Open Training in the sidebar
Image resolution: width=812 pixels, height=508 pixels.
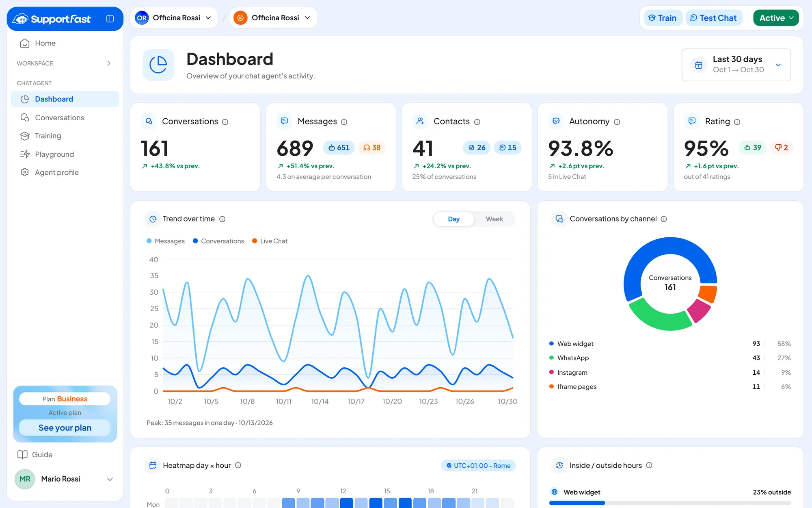[65, 136]
